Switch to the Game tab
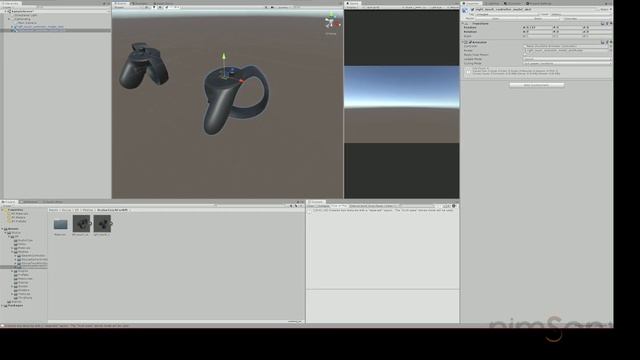The image size is (640, 360). click(x=353, y=3)
